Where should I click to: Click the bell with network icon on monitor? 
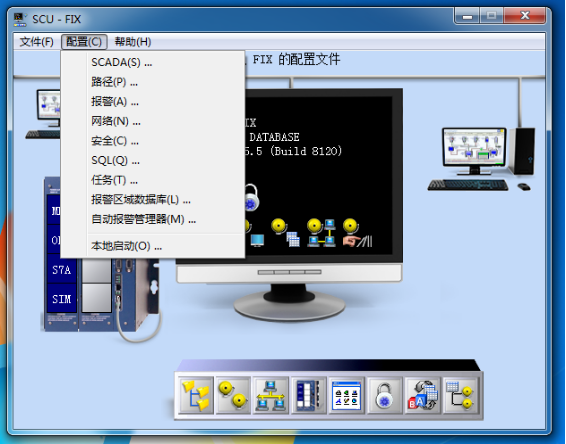click(x=321, y=232)
